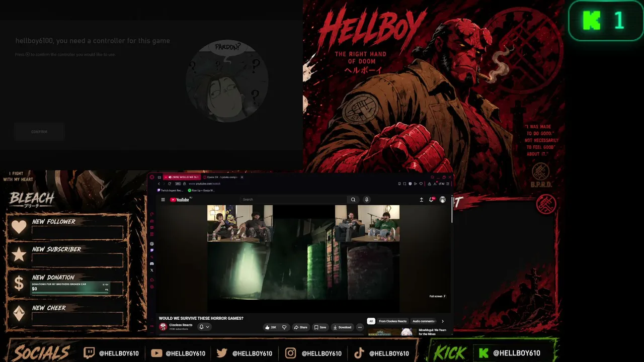Start voice search with microphone icon

tap(367, 200)
